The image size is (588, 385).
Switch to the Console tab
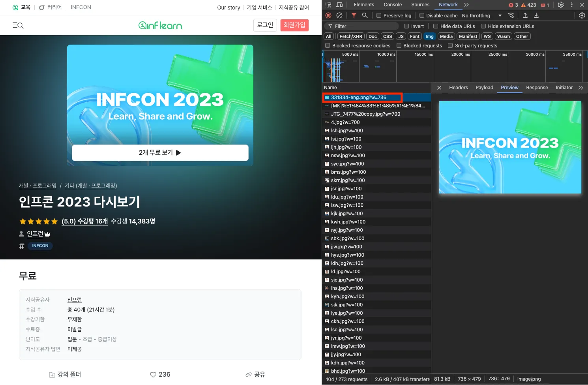coord(393,5)
